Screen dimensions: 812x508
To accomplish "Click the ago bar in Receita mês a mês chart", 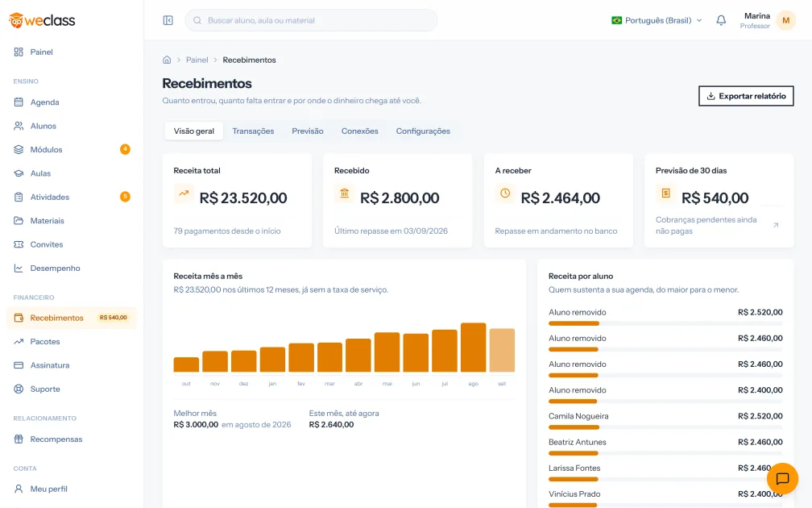I will [x=474, y=348].
